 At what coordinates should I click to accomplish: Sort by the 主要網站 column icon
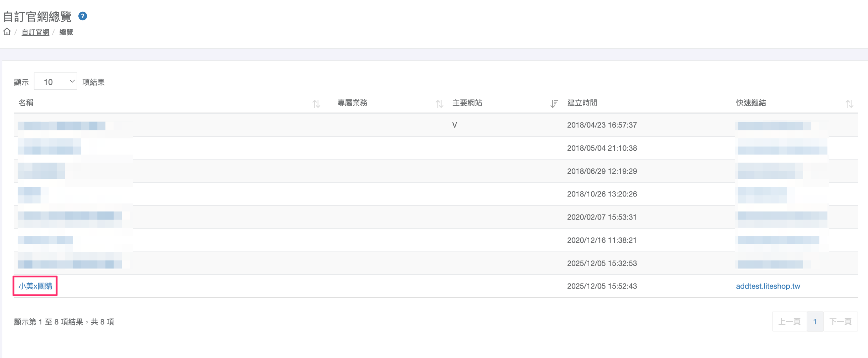(554, 104)
